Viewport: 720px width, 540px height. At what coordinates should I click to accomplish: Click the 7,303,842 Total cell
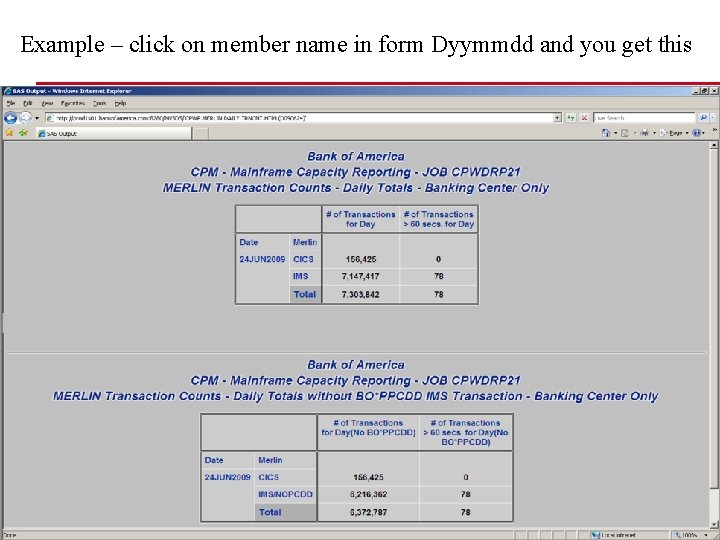tap(360, 294)
